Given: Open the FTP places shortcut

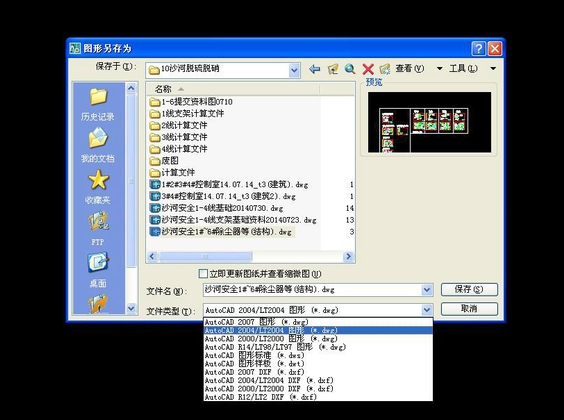Looking at the screenshot, I should (x=98, y=229).
